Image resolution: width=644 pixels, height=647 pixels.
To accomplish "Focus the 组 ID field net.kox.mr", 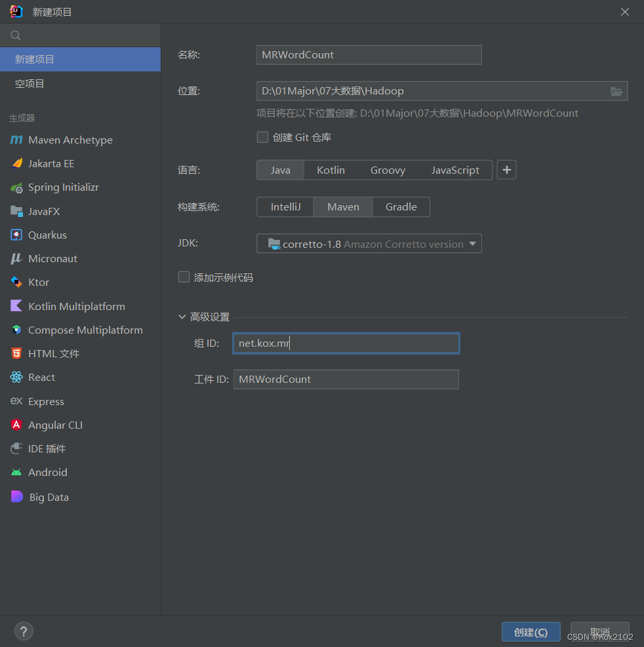I will coord(346,343).
